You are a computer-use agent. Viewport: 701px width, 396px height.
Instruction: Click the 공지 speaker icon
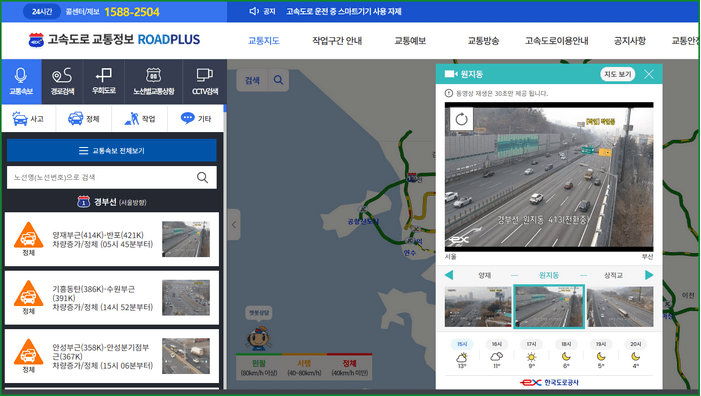pos(254,11)
